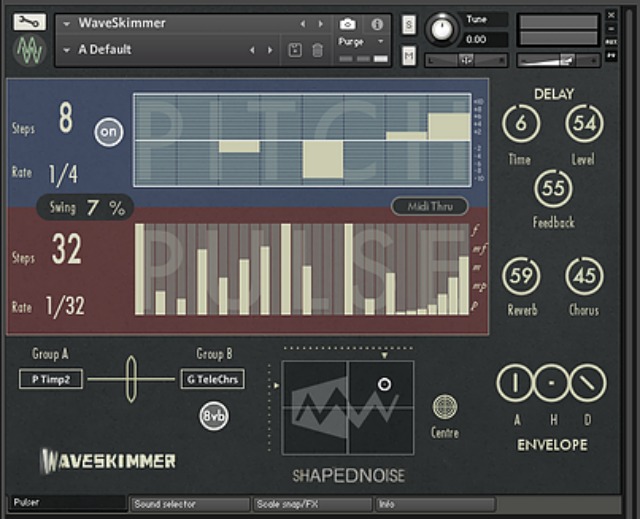The height and width of the screenshot is (519, 640).
Task: Click the volume slider in the header
Action: click(558, 60)
